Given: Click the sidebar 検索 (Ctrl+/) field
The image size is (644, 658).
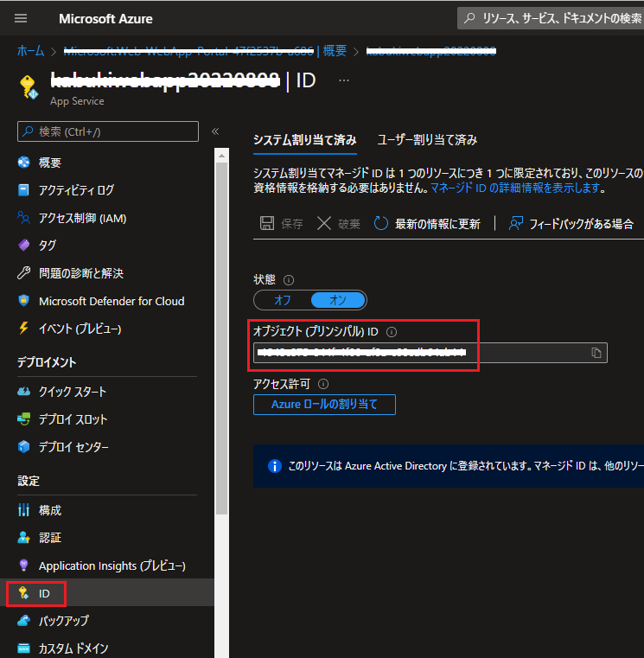Looking at the screenshot, I should [x=108, y=131].
